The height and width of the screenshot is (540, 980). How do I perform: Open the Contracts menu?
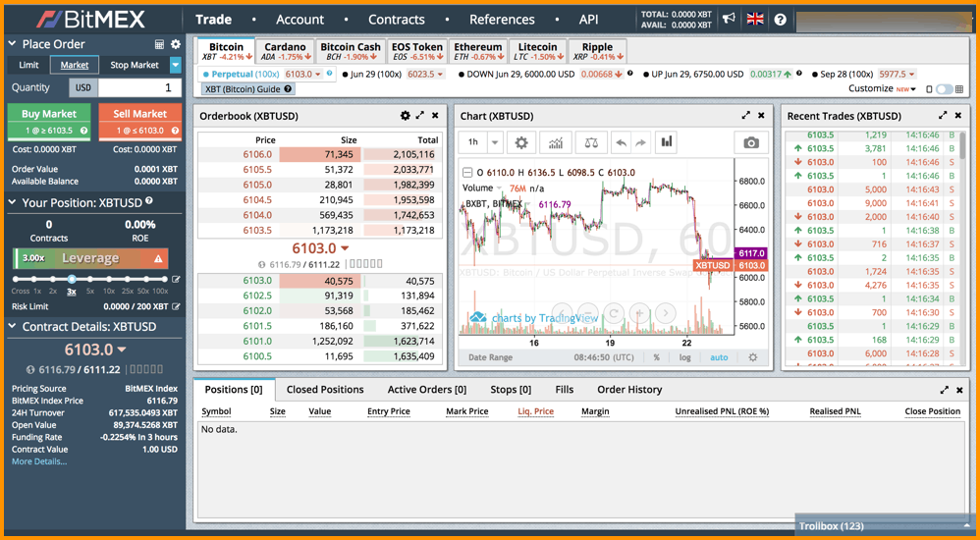397,20
